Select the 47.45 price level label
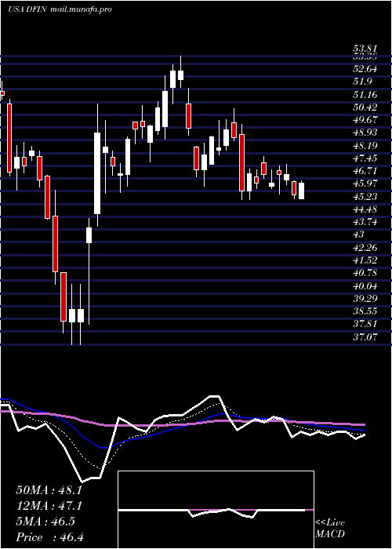 pyautogui.click(x=365, y=158)
